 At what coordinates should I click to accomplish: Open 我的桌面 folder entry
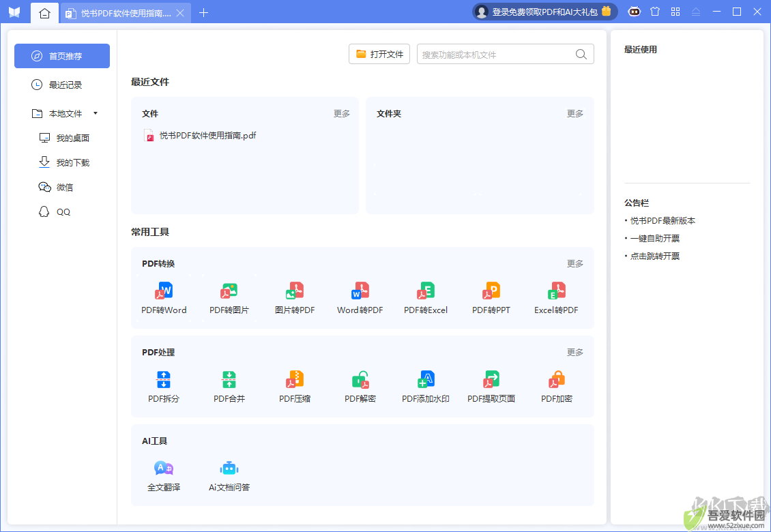pos(64,138)
